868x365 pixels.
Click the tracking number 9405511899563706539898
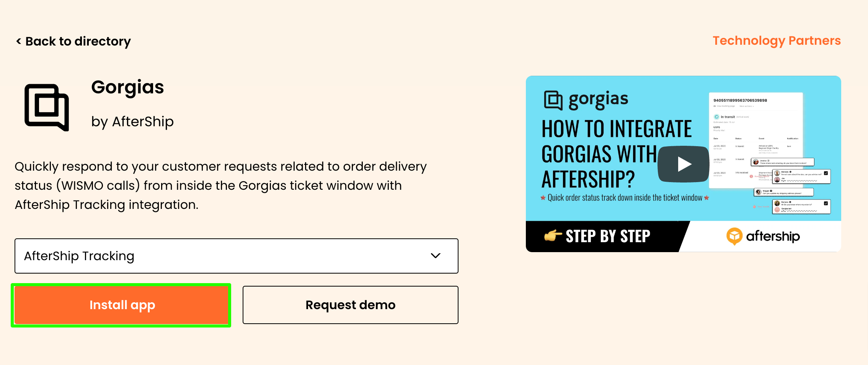click(x=740, y=100)
